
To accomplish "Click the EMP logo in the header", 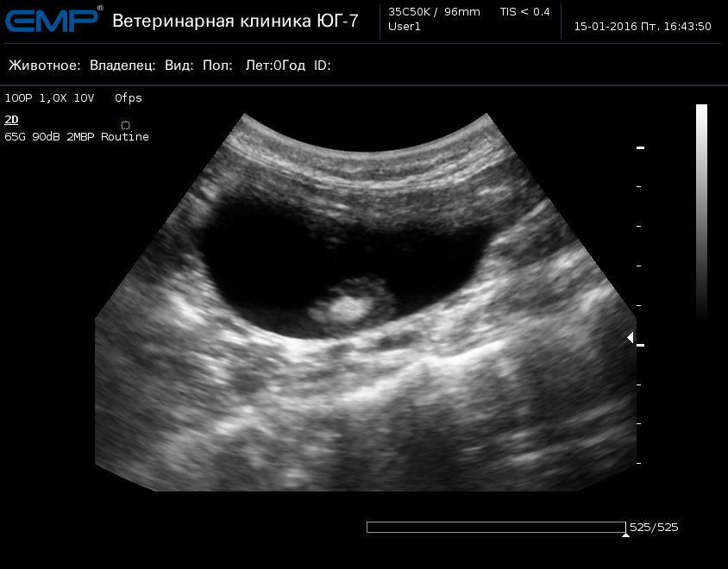I will tap(52, 19).
